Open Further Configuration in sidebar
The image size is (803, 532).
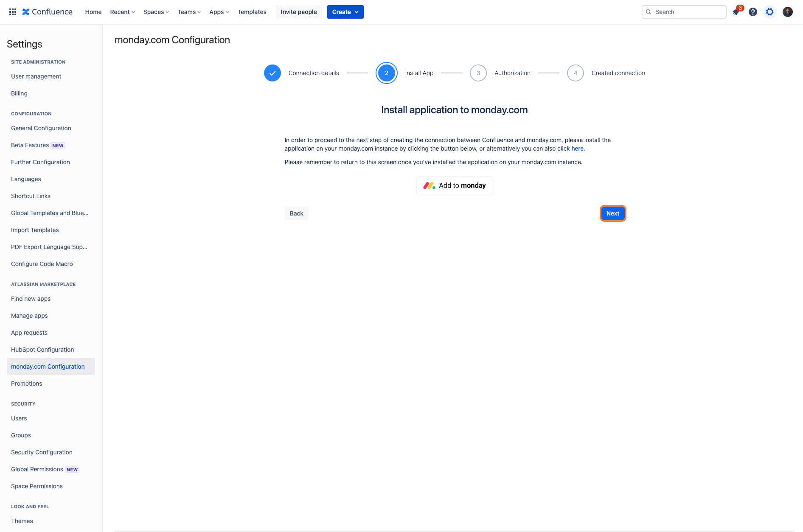[x=51, y=162]
